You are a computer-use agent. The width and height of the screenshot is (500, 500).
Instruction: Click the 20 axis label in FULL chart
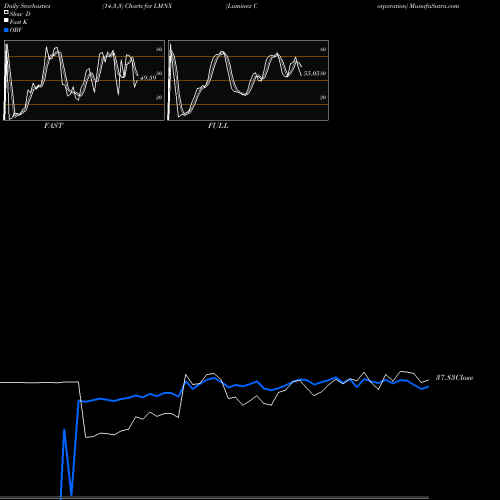pos(323,97)
